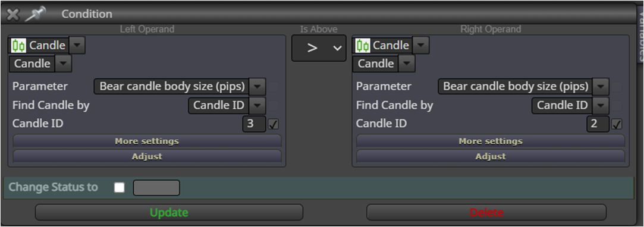Screen dimensions: 644x227
Task: Enable the Change Status to checkbox
Action: pyautogui.click(x=120, y=188)
